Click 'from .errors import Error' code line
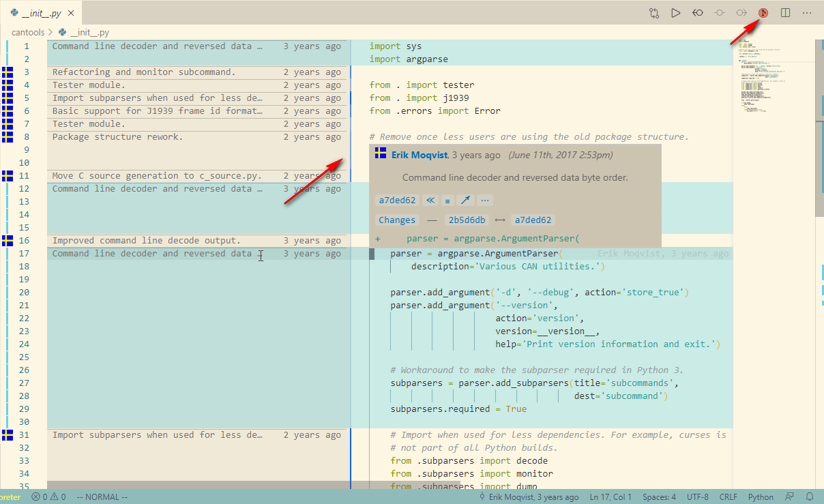Viewport: 824px width, 504px height. (x=435, y=110)
